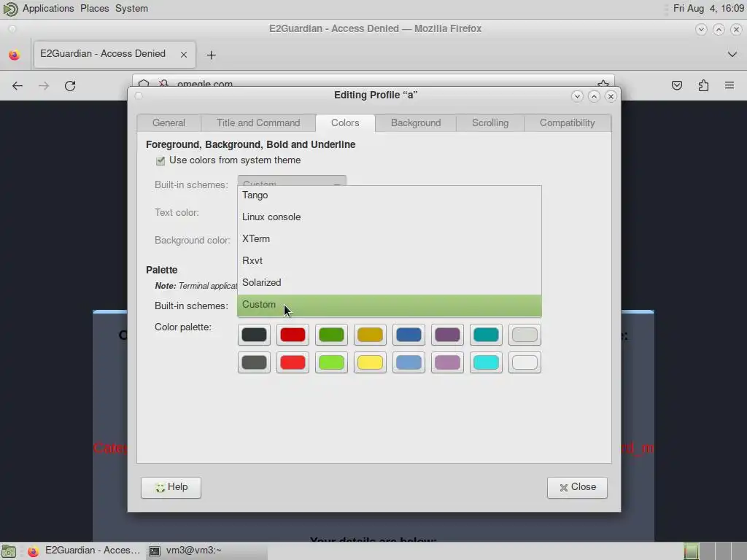
Task: Go to the Background tab
Action: [x=415, y=122]
